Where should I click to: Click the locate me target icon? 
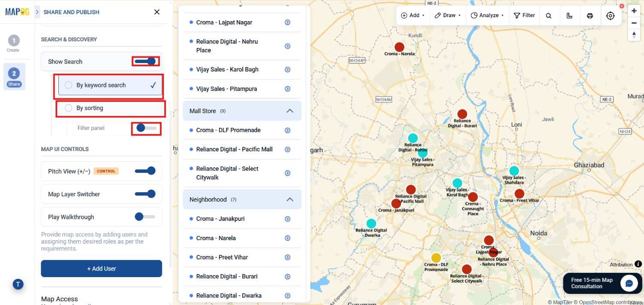611,15
